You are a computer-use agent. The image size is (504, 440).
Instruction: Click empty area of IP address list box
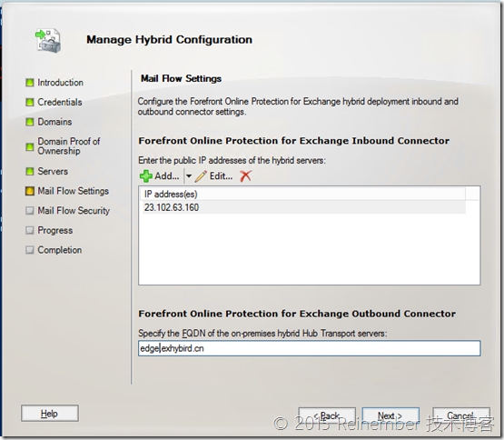tap(310, 249)
